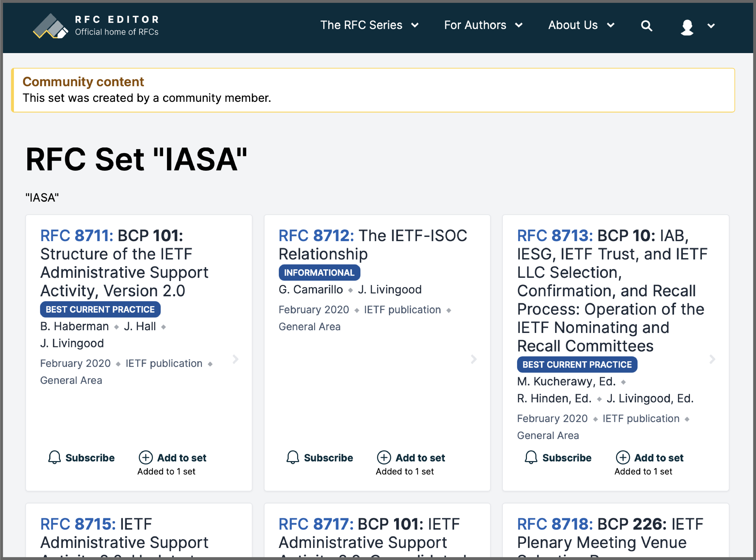Screen dimensions: 756x560
Task: Click the bell icon on RFC 8711
Action: click(x=54, y=457)
